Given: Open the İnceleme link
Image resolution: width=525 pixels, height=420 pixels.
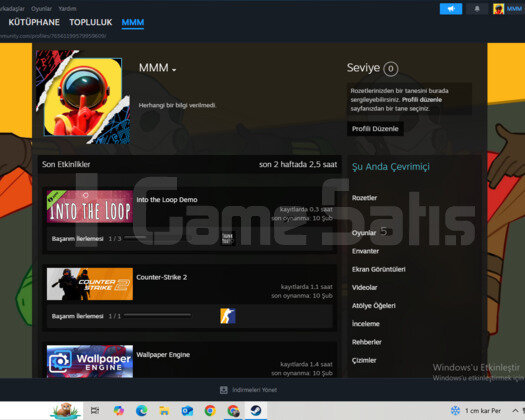Looking at the screenshot, I should pos(366,324).
